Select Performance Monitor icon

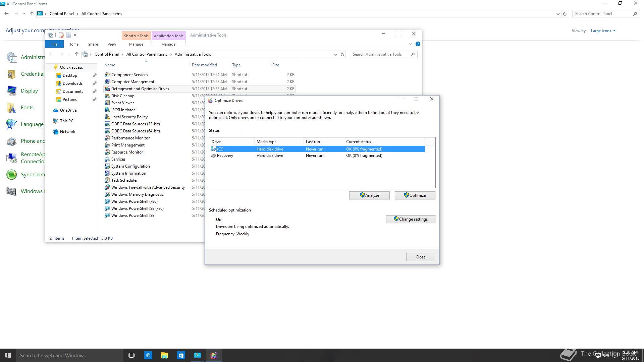click(x=107, y=138)
